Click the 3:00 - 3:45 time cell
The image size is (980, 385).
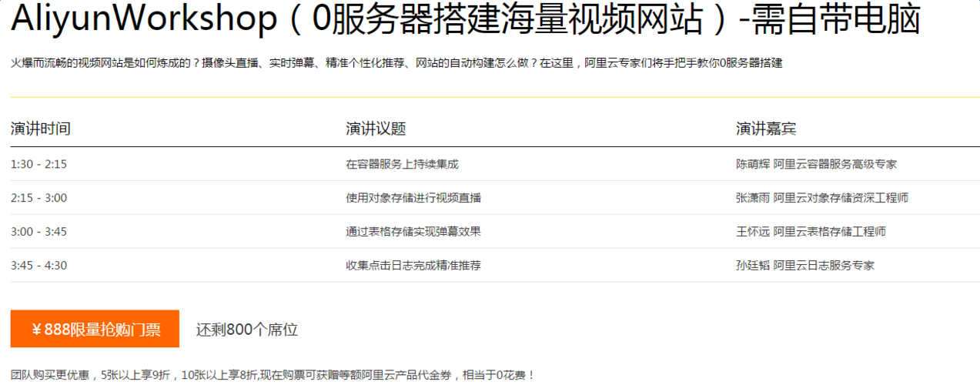[x=38, y=232]
